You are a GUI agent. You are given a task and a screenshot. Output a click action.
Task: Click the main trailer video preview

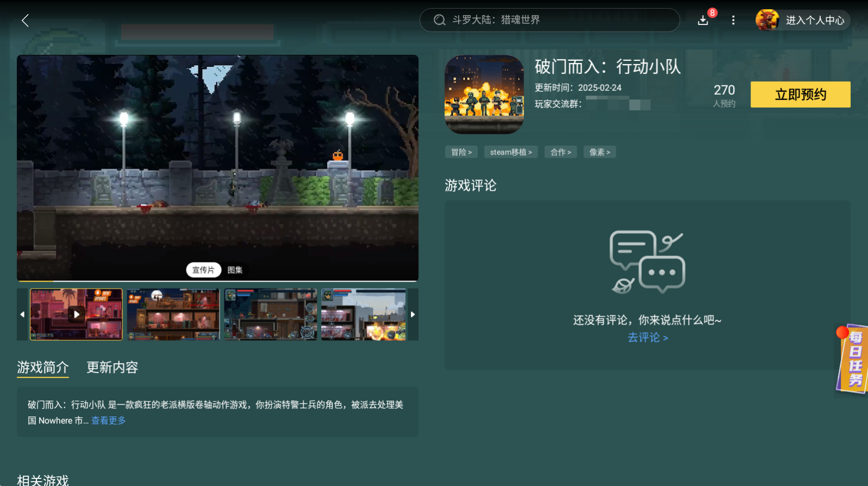tap(217, 168)
